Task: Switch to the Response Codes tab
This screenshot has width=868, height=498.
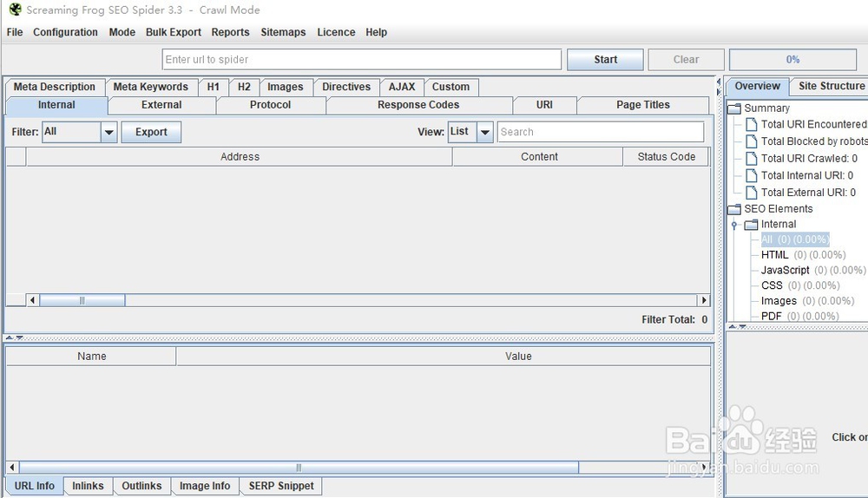Action: tap(418, 105)
